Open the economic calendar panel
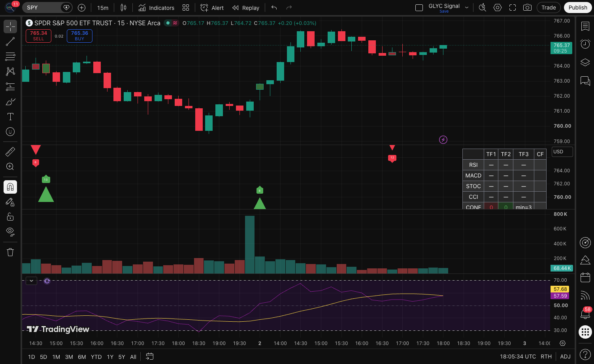Viewport: 594px width, 364px height. tap(585, 277)
